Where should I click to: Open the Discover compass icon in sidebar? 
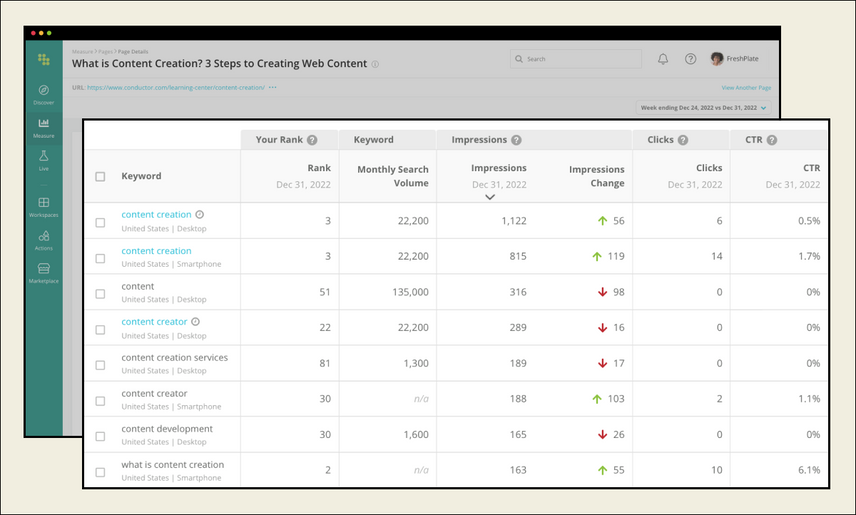pos(44,90)
